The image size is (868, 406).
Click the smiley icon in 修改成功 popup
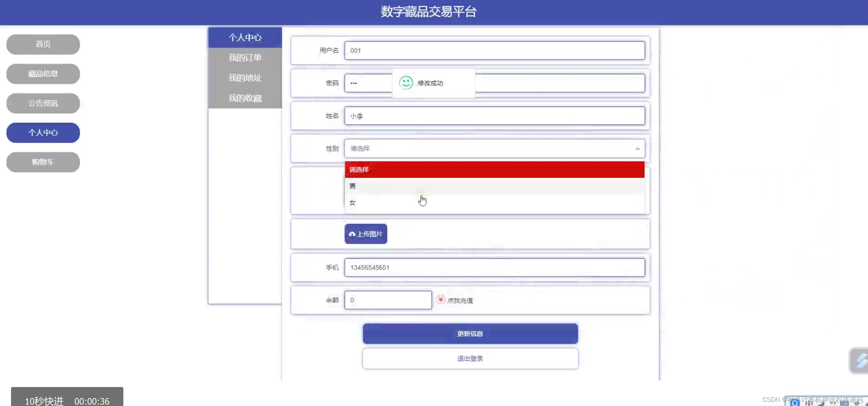[406, 83]
